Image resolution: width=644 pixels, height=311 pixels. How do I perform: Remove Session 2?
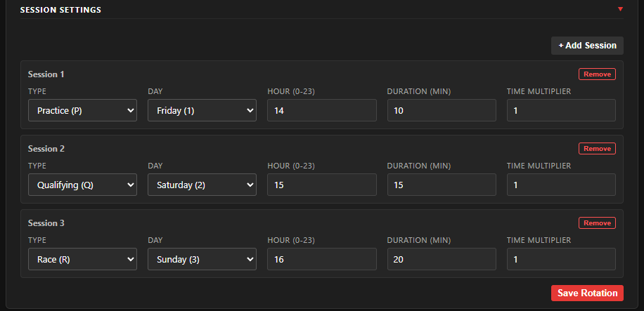click(597, 149)
